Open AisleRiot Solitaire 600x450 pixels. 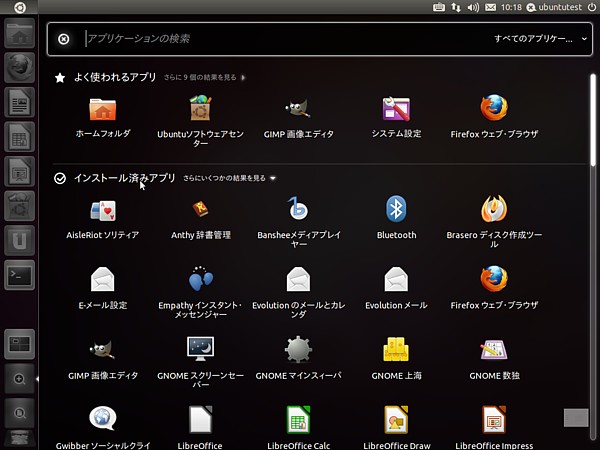[x=103, y=211]
